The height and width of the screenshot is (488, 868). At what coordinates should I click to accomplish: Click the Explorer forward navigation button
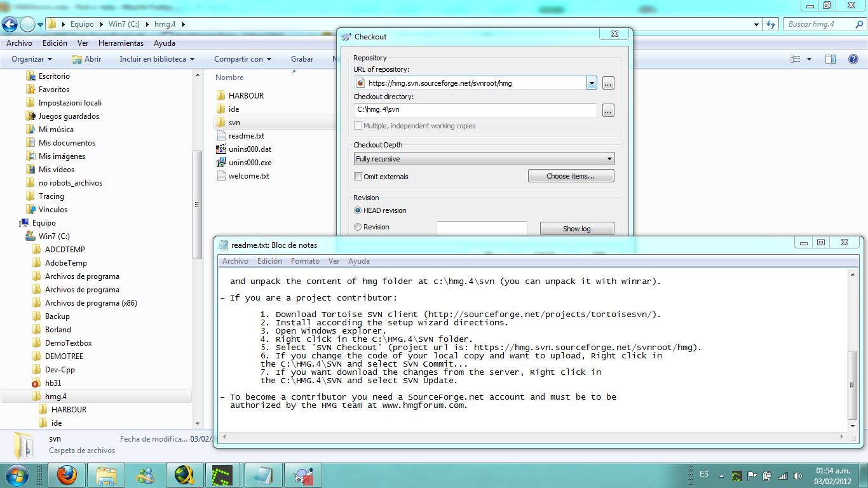coord(27,25)
